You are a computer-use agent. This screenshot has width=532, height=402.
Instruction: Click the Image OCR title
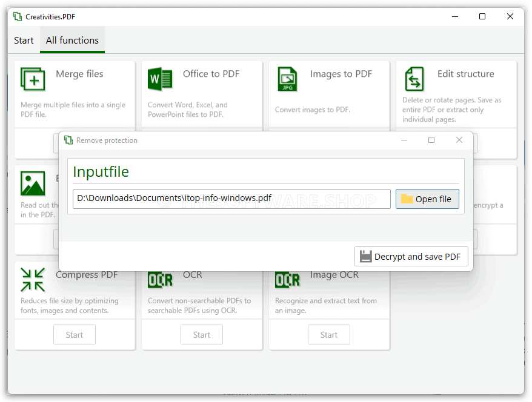coord(334,275)
